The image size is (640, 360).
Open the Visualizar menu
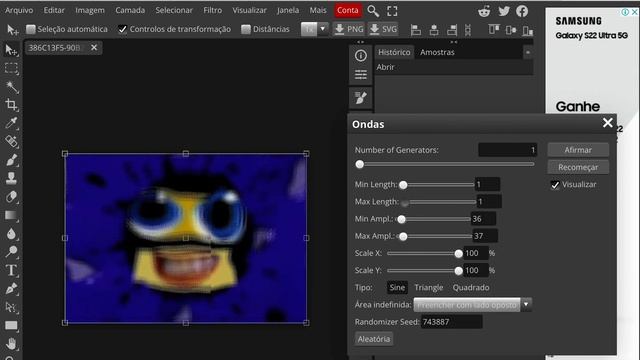[x=249, y=10]
